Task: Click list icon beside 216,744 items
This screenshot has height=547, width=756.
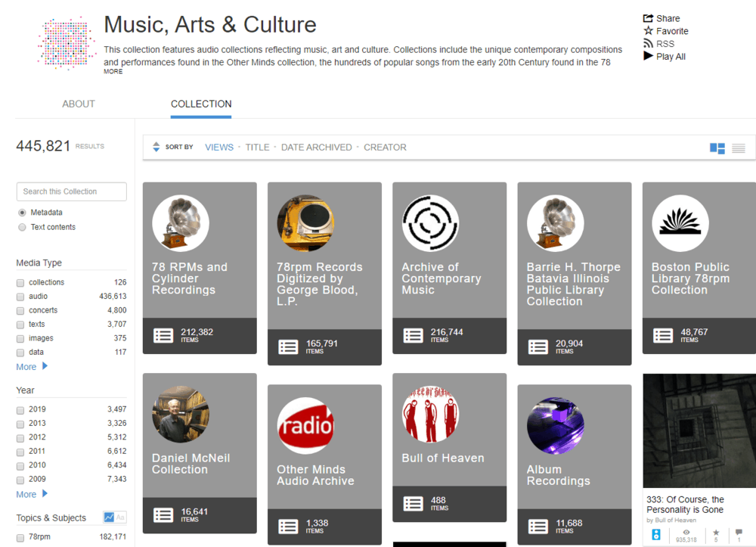Action: (413, 335)
